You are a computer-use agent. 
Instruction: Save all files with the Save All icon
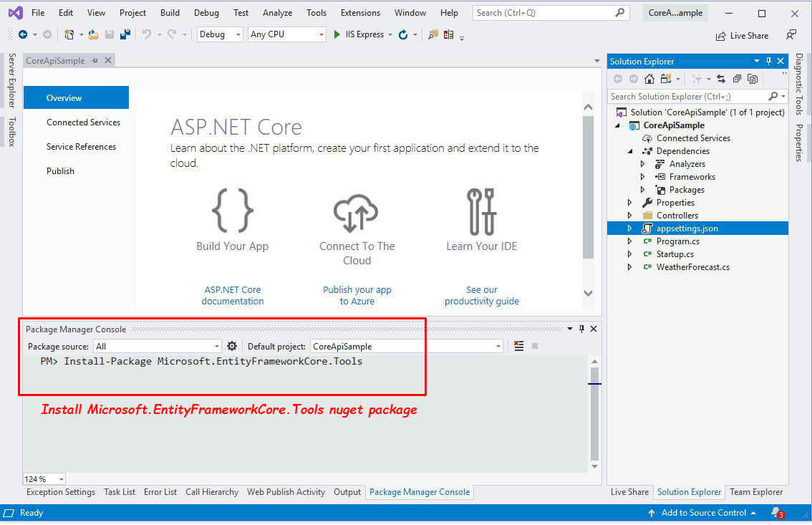(x=125, y=34)
